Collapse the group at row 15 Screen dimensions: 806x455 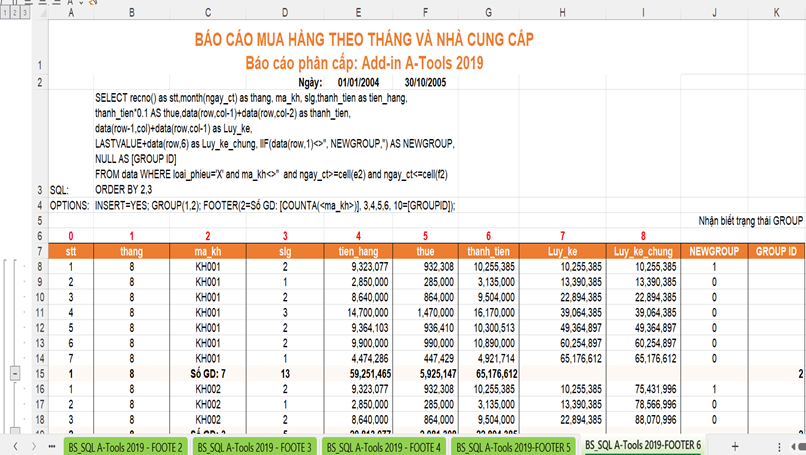(x=15, y=373)
